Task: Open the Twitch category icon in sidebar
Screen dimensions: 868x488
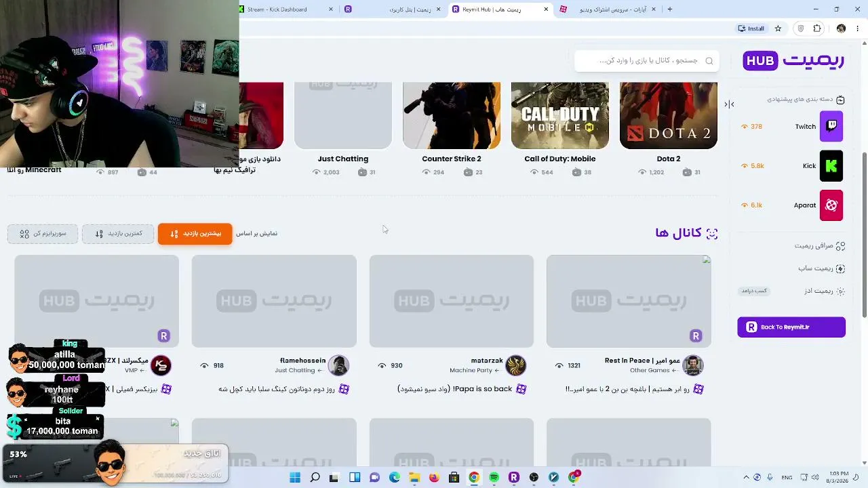Action: (x=831, y=127)
